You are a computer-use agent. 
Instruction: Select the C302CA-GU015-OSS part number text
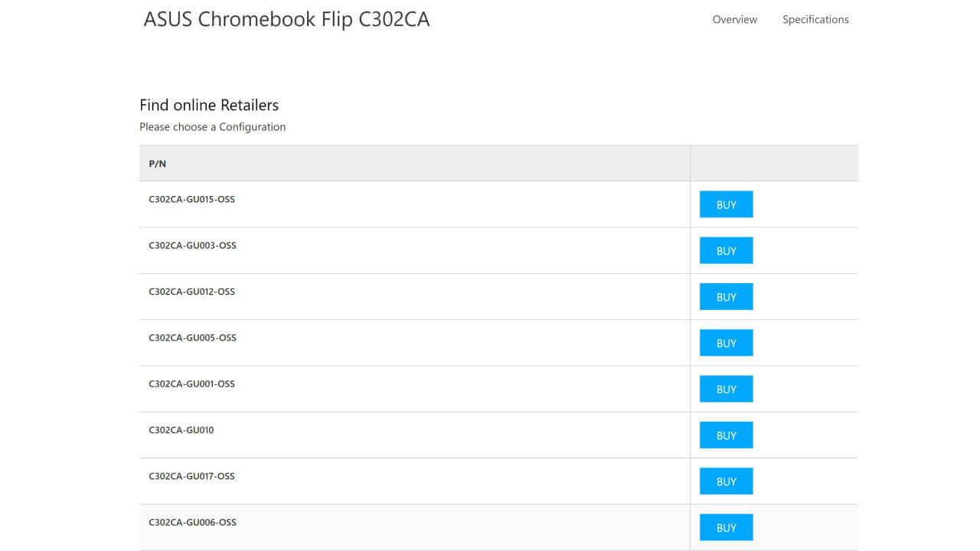pos(191,200)
